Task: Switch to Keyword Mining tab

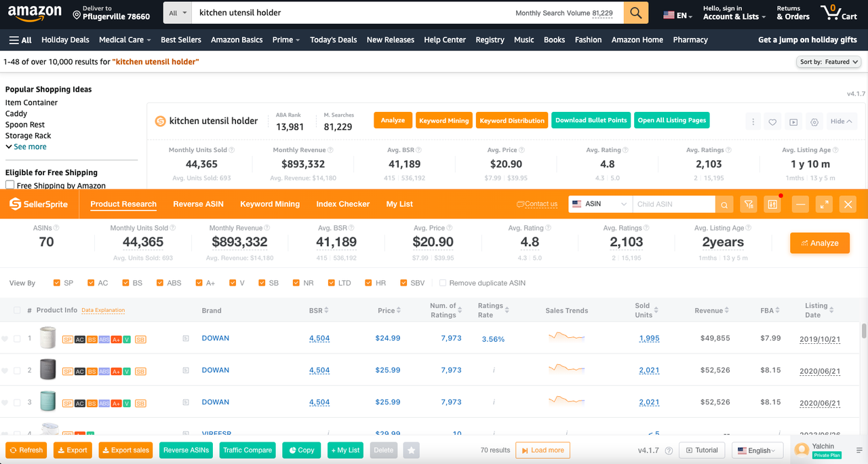Action: pyautogui.click(x=270, y=204)
